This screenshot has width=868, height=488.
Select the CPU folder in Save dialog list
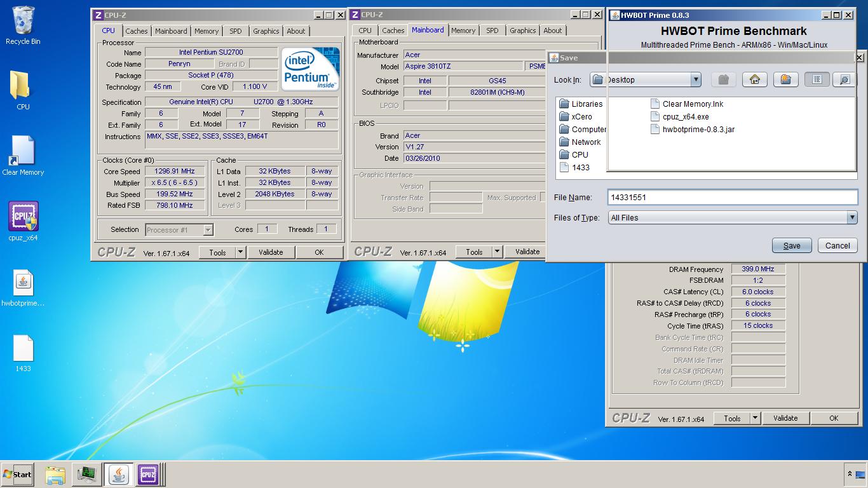[574, 154]
